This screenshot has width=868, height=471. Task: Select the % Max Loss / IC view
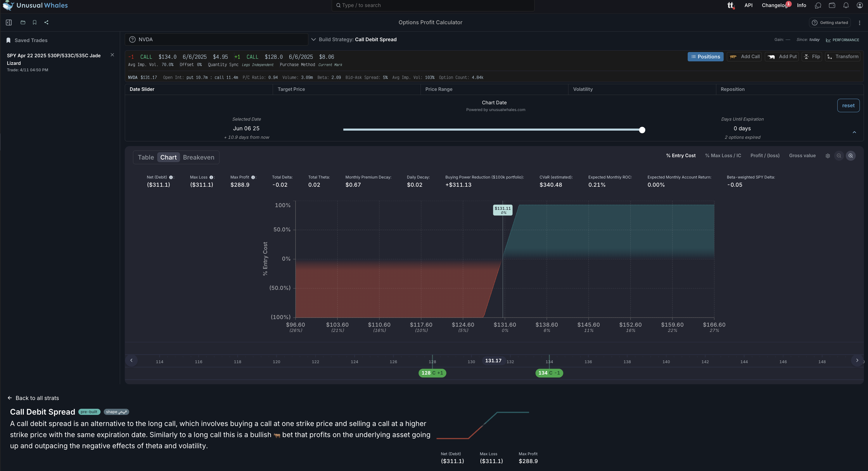[x=723, y=156]
